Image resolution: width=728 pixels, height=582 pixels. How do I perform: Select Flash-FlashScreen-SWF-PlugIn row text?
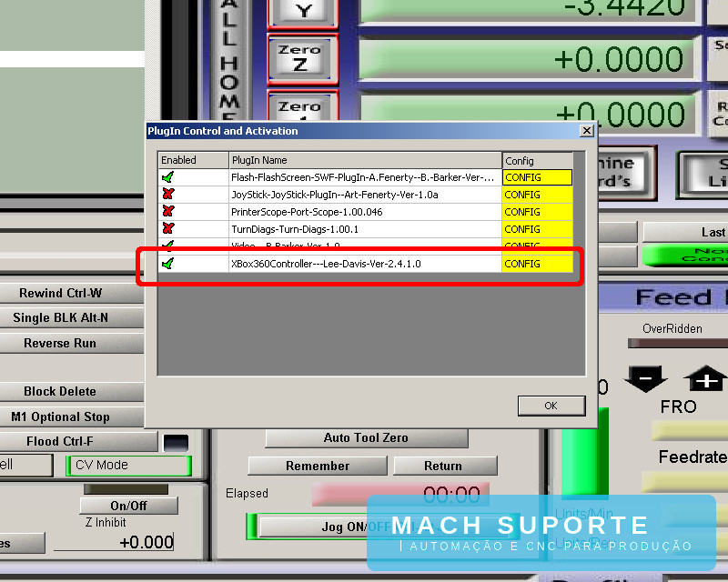(x=362, y=177)
